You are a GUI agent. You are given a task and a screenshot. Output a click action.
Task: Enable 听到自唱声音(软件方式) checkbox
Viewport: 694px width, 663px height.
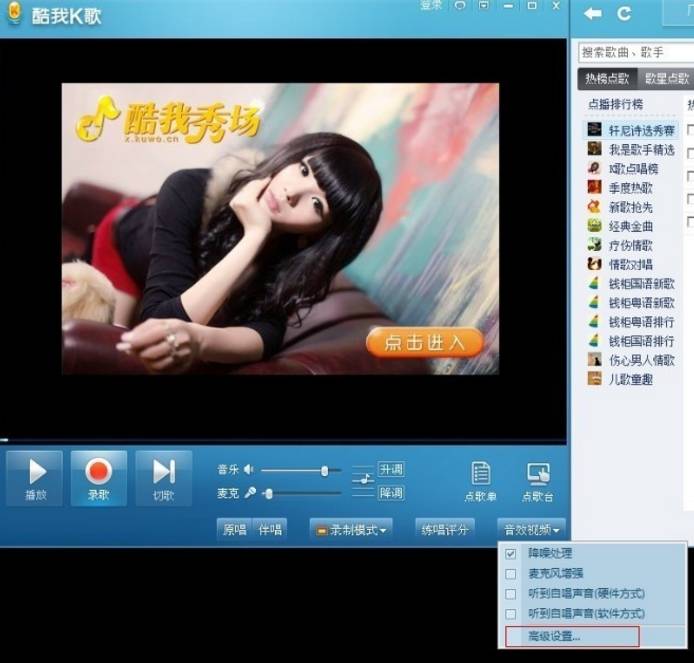tap(510, 614)
